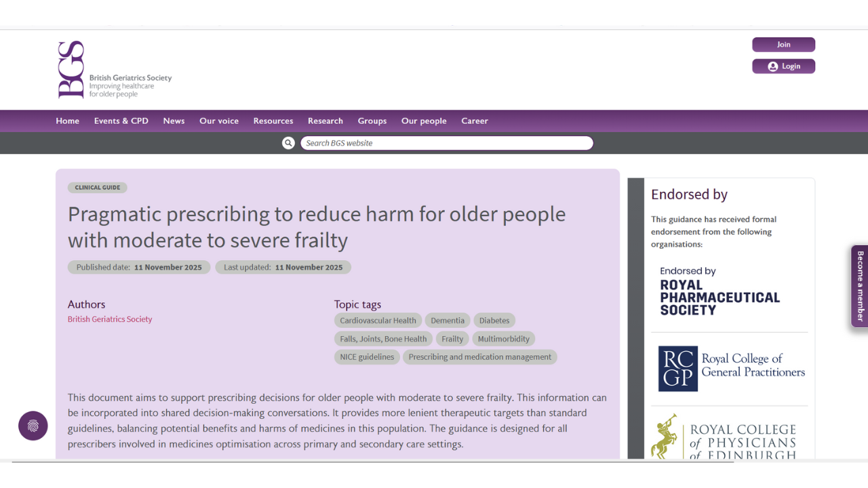Click the Join button
This screenshot has width=868, height=488.
pyautogui.click(x=783, y=44)
